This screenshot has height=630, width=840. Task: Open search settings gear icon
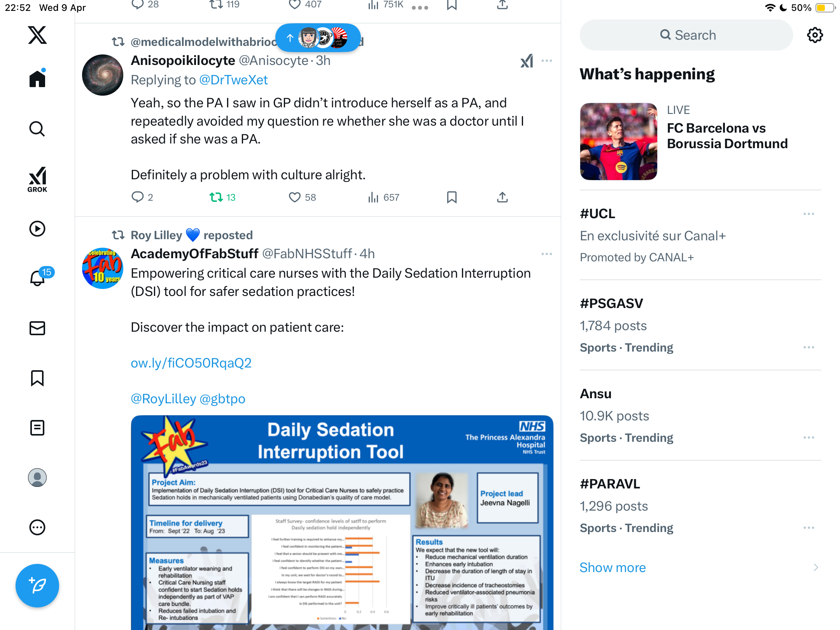click(x=815, y=35)
